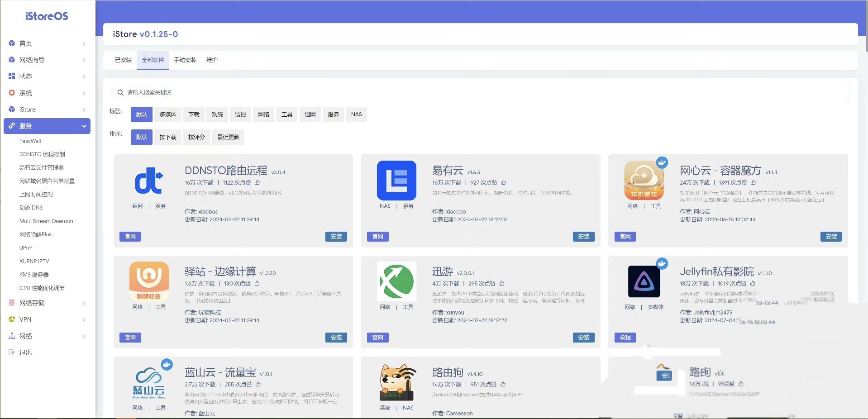Switch to the 已安装 tab
868x419 pixels.
123,60
